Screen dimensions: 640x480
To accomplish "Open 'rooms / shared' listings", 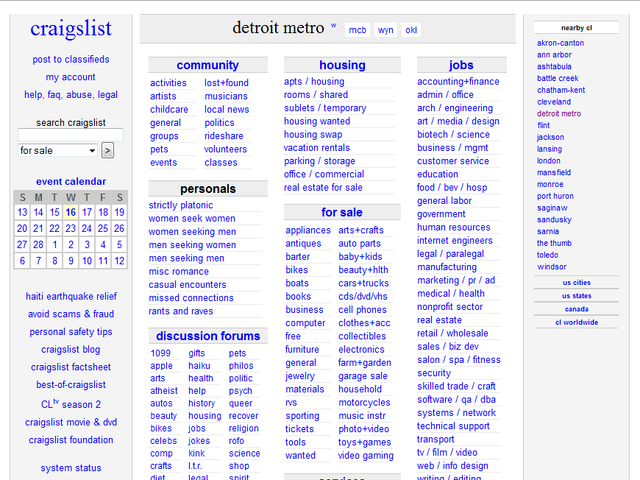I will [316, 95].
